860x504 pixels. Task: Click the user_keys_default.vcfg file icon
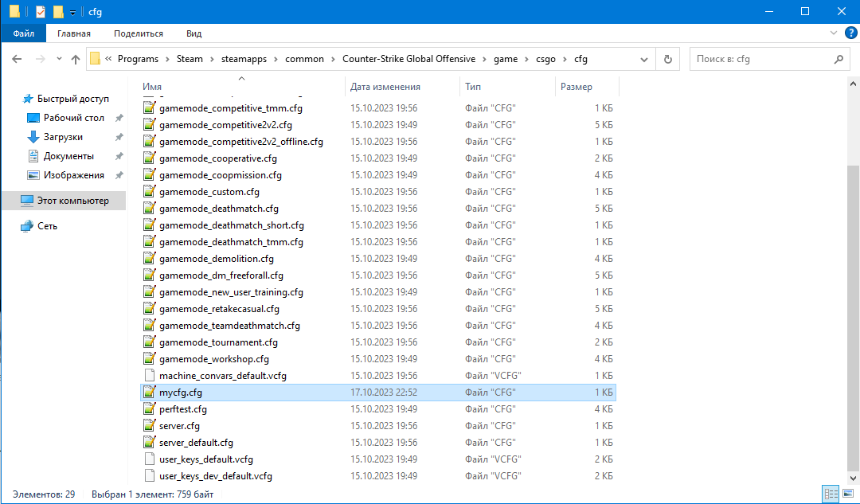(149, 459)
